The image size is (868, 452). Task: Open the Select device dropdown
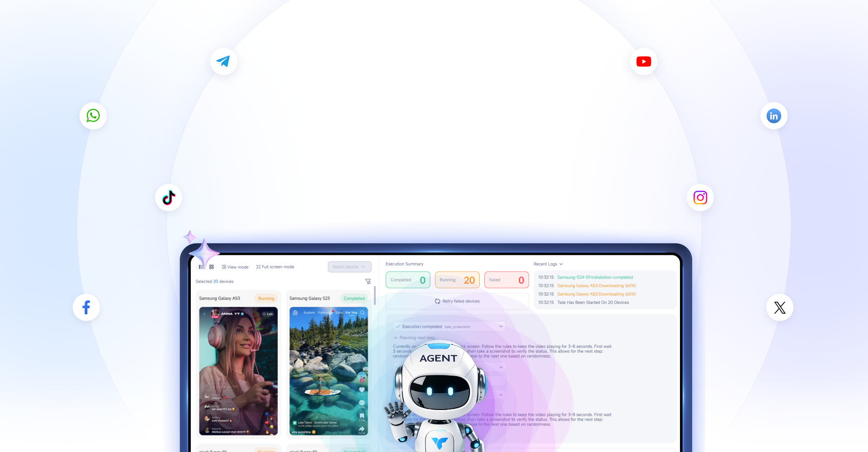click(x=349, y=267)
